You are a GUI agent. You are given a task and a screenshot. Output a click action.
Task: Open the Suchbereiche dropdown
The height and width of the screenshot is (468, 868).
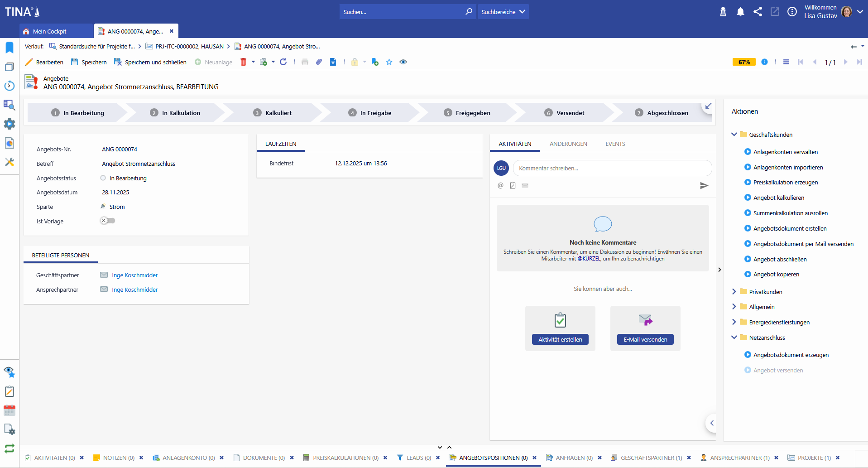(x=503, y=12)
